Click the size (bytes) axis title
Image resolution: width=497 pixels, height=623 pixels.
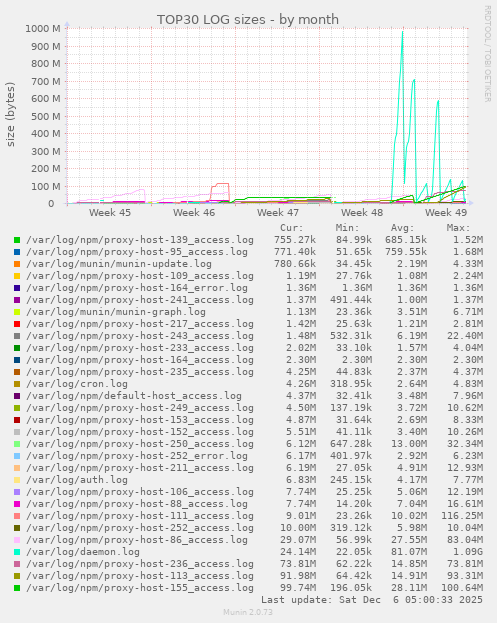click(10, 114)
